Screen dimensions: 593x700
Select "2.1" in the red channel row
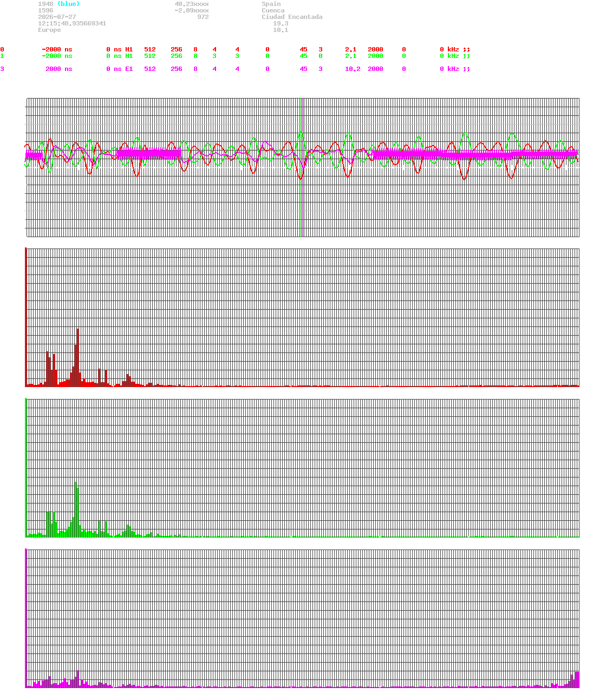pos(351,49)
